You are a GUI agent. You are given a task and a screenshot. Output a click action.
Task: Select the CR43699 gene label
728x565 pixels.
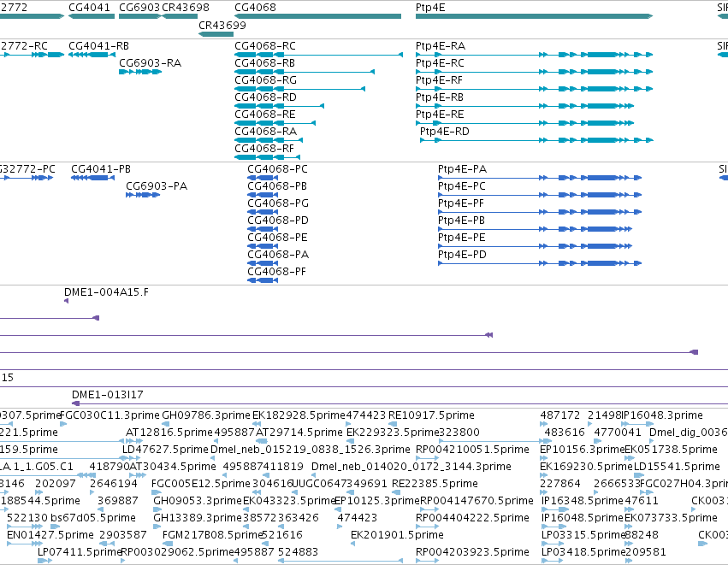point(222,25)
